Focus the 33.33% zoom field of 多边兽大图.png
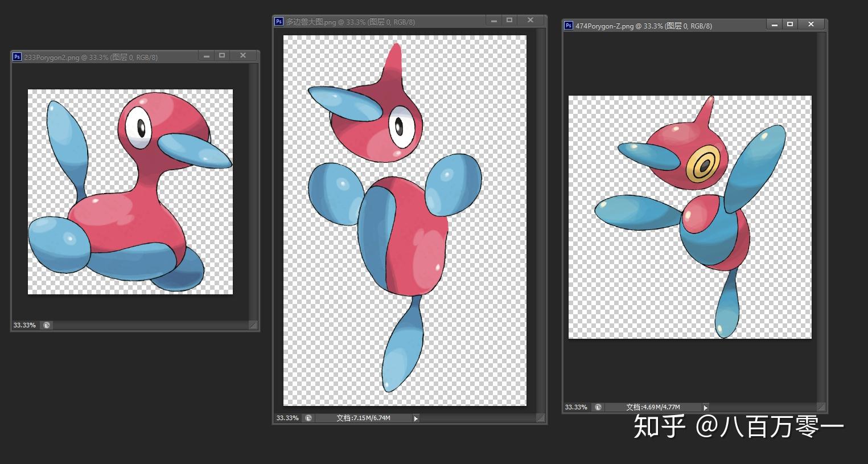 coord(287,418)
